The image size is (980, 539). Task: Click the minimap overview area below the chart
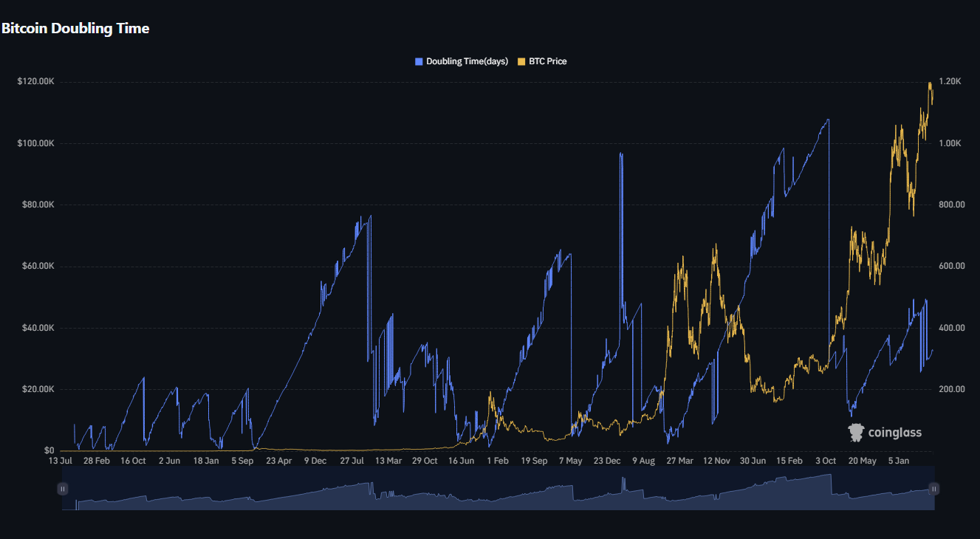coord(498,491)
